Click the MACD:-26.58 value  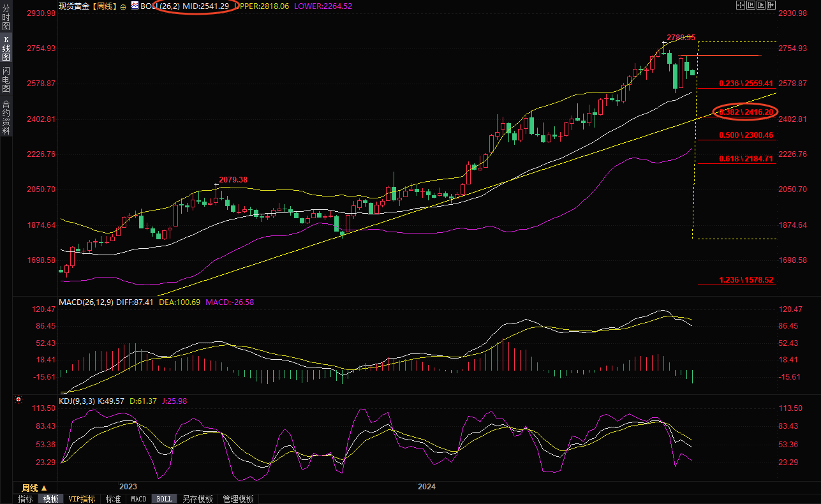point(230,302)
